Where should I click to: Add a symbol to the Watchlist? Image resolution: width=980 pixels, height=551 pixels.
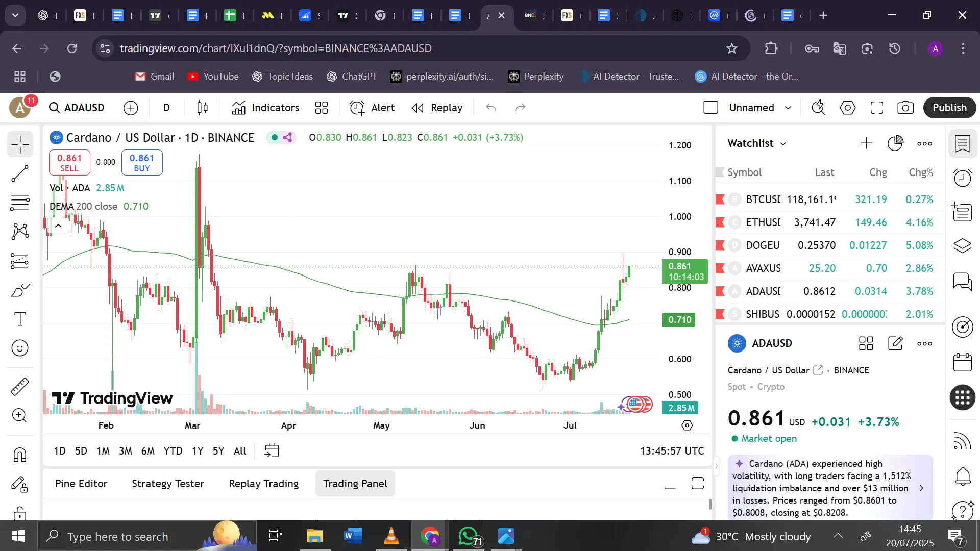tap(866, 143)
